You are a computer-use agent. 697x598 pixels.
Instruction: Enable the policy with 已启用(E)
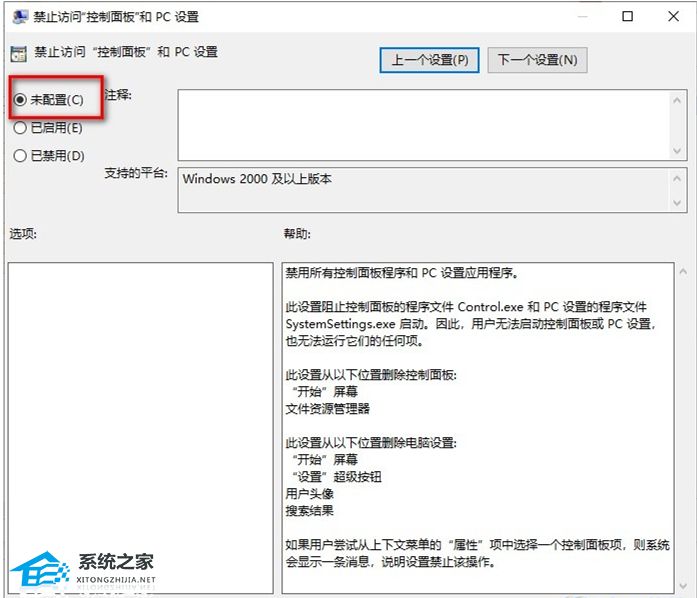20,128
